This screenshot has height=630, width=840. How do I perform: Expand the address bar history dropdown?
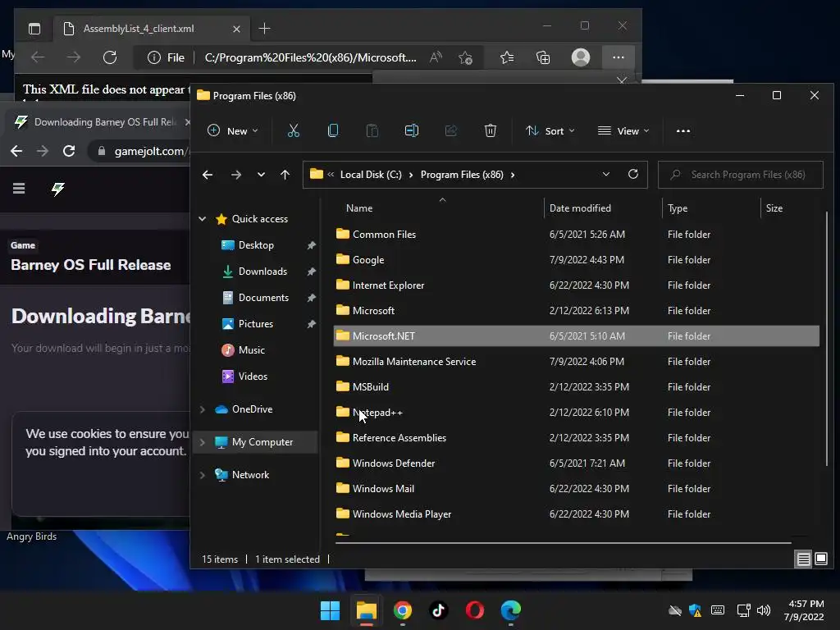coord(606,174)
